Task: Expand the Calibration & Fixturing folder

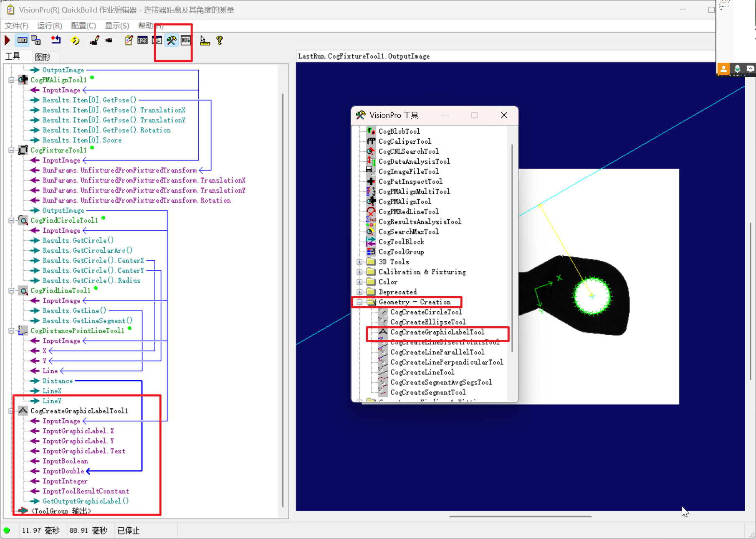Action: tap(359, 272)
